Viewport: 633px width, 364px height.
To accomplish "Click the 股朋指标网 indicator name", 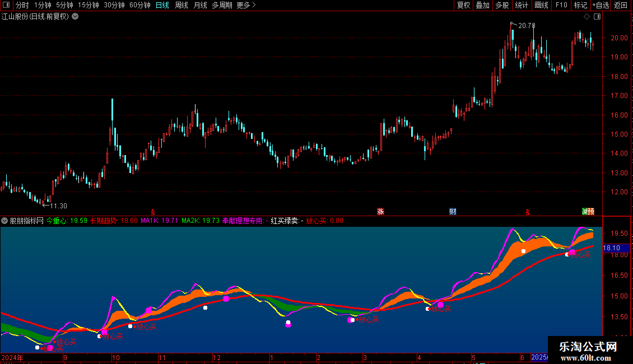I will pos(27,221).
